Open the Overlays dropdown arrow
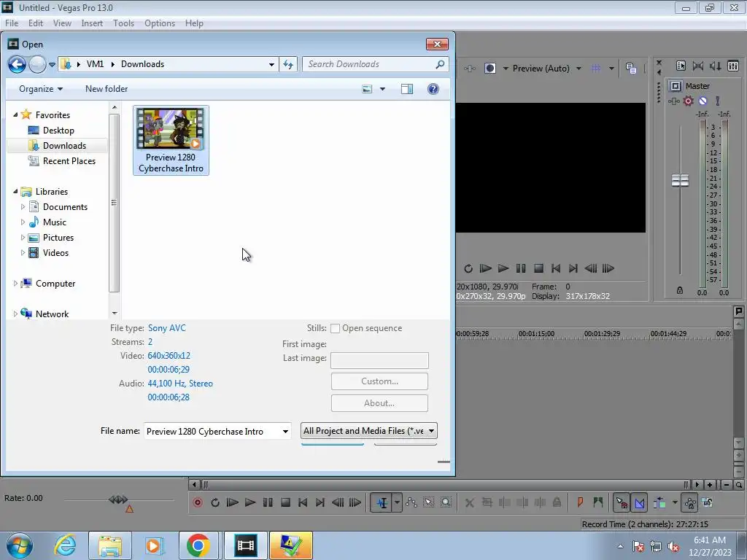This screenshot has width=747, height=560. pos(611,68)
